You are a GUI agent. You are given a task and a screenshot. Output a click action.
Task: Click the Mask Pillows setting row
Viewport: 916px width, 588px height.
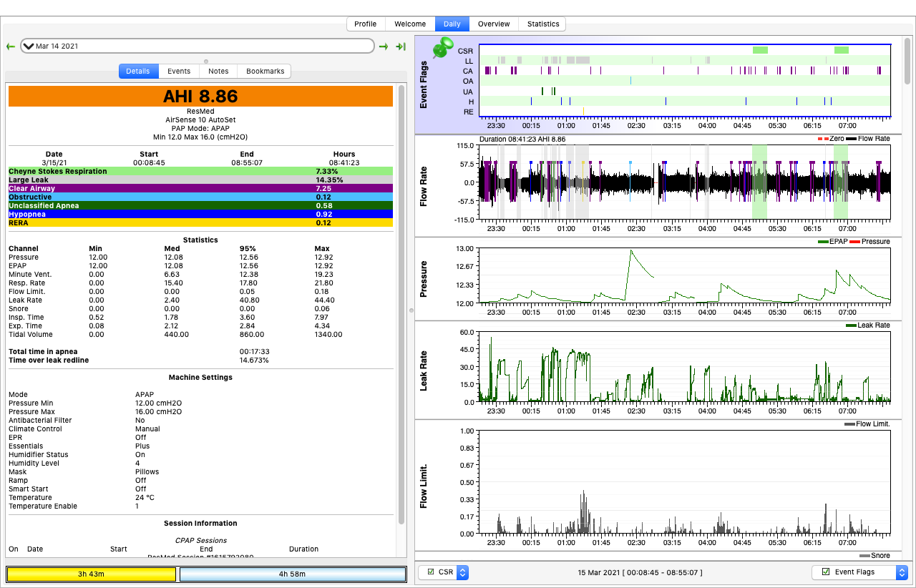[84, 471]
